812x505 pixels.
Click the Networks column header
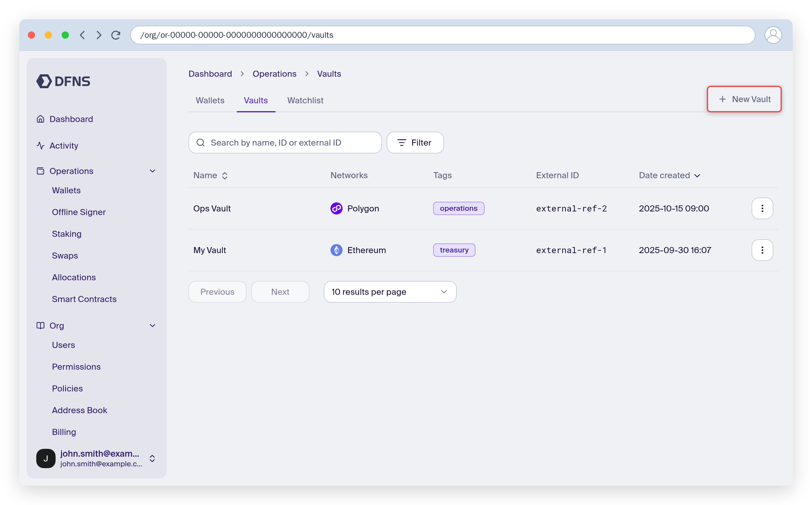[x=349, y=175]
